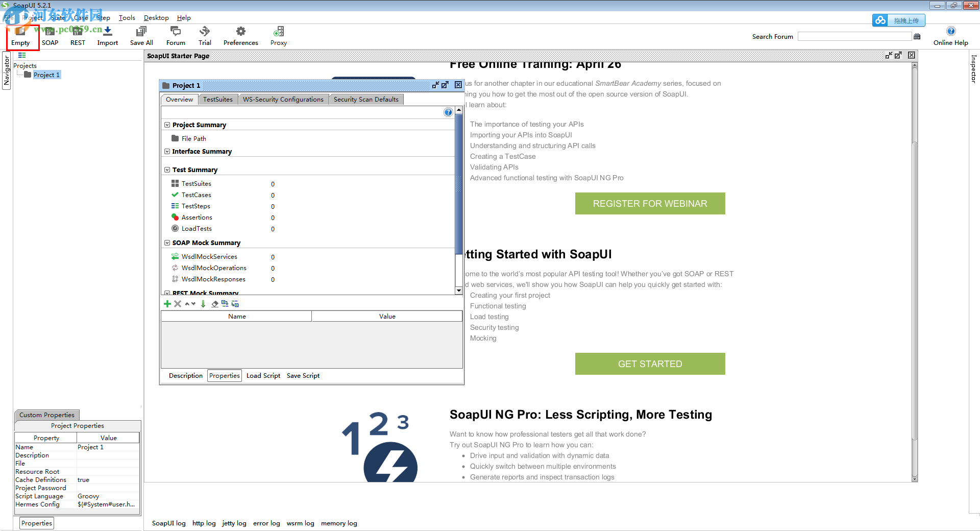The height and width of the screenshot is (531, 980).
Task: Open the Load Script tab
Action: (263, 376)
